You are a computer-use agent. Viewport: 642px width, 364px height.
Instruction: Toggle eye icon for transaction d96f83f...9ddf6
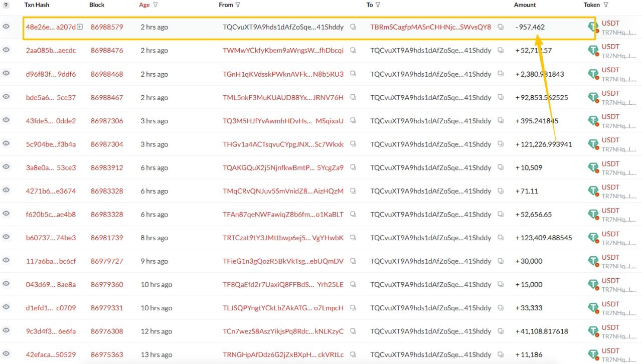6,73
